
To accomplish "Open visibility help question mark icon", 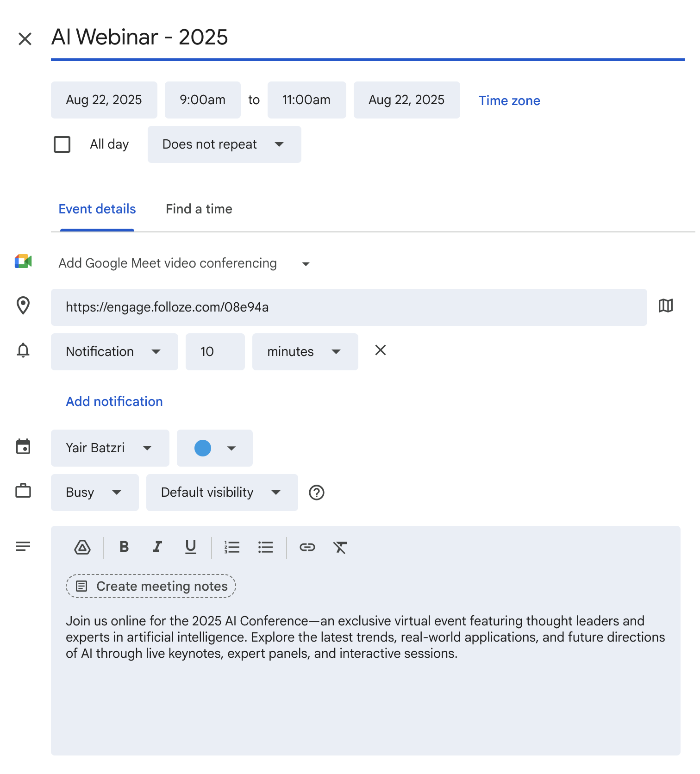I will 317,493.
